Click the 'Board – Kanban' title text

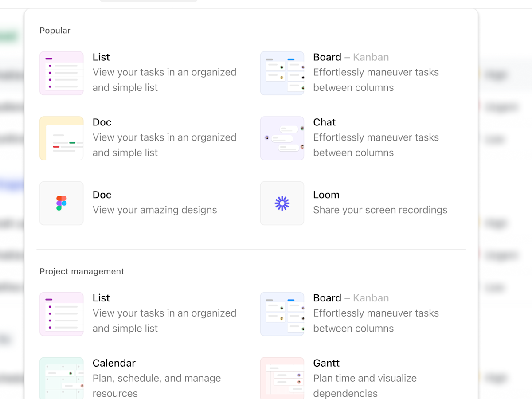(351, 57)
